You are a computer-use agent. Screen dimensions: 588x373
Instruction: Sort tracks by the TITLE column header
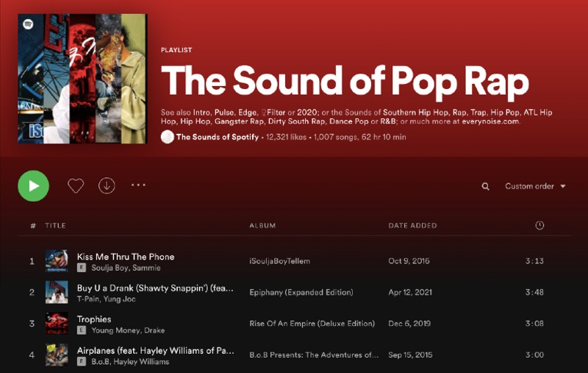pyautogui.click(x=56, y=226)
